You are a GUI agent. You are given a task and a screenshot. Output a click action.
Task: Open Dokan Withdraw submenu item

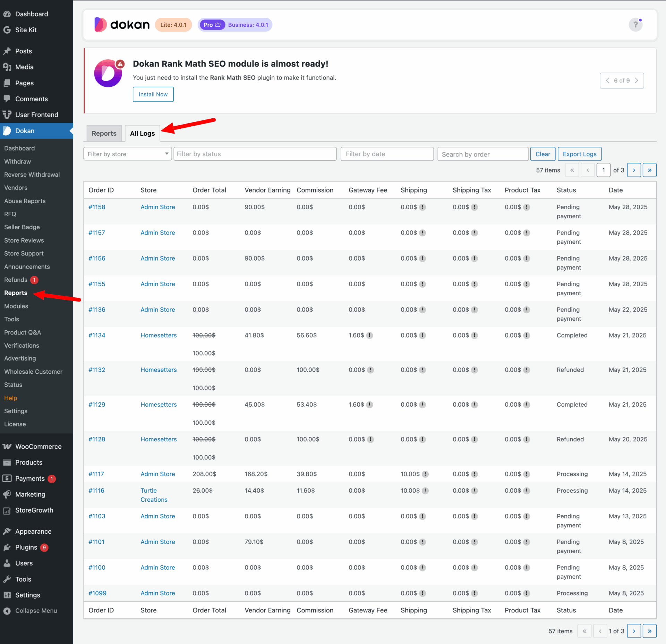17,161
